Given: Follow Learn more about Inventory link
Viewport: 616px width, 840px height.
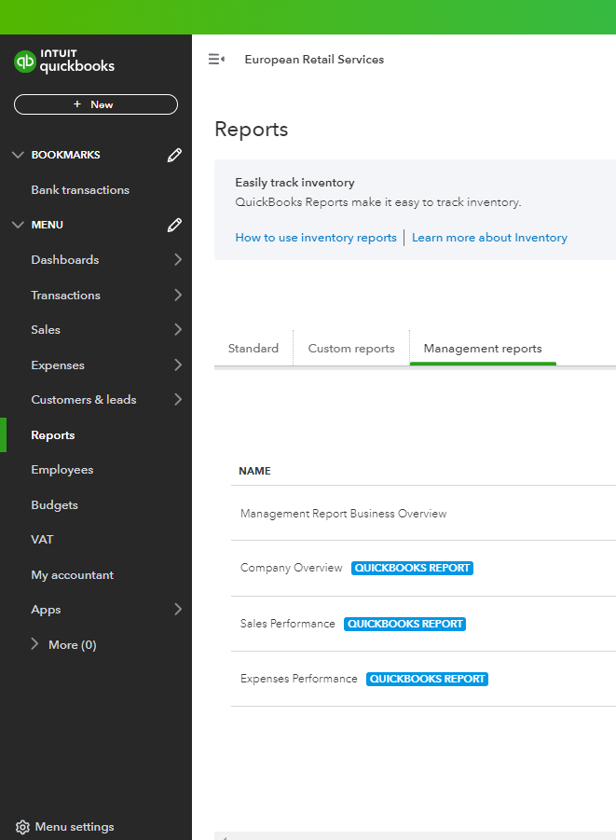Looking at the screenshot, I should (x=489, y=238).
